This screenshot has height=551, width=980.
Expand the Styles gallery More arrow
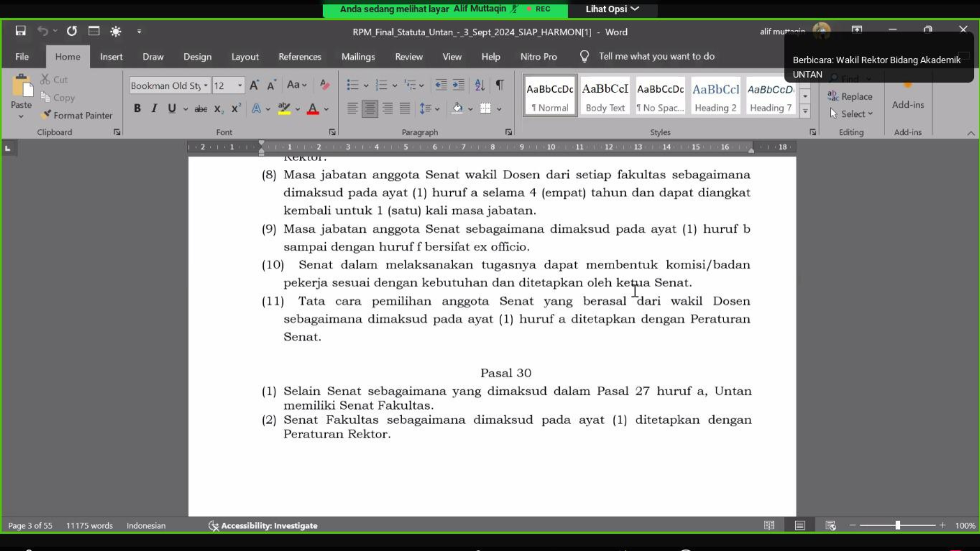805,111
